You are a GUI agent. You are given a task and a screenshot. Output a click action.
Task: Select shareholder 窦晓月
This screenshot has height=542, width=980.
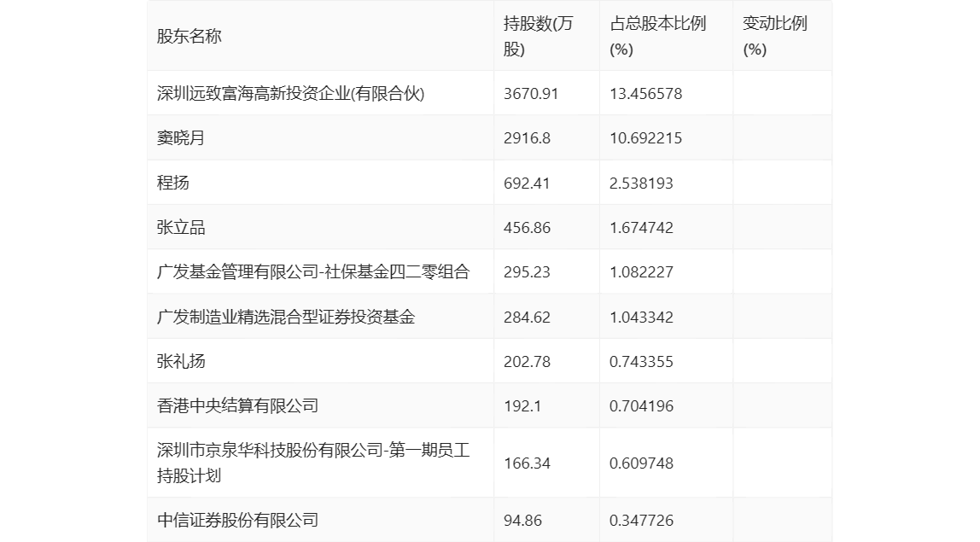click(x=181, y=138)
